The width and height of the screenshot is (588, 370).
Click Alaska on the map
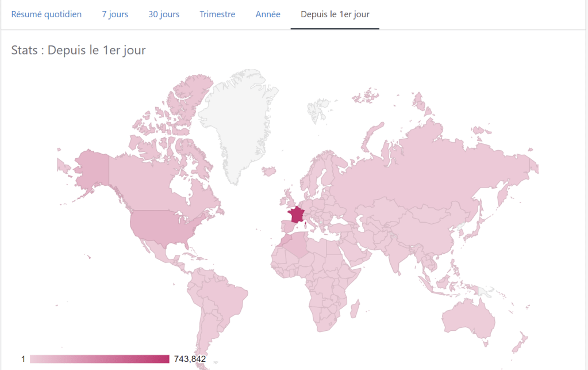92,167
